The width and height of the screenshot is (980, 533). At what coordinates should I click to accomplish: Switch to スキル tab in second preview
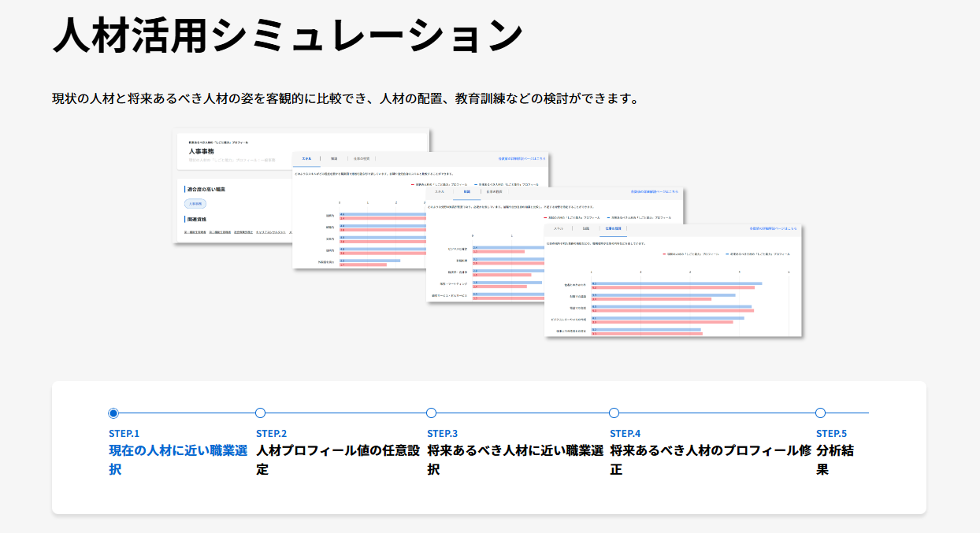click(x=439, y=191)
